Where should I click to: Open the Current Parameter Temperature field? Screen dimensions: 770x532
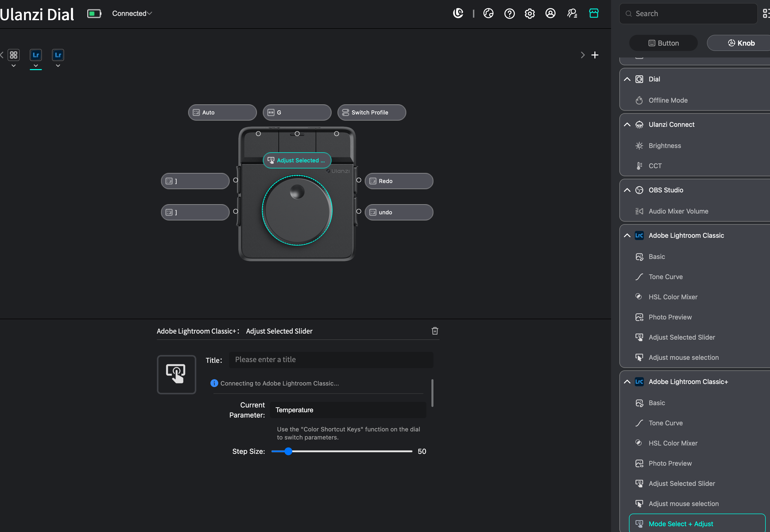pyautogui.click(x=348, y=410)
